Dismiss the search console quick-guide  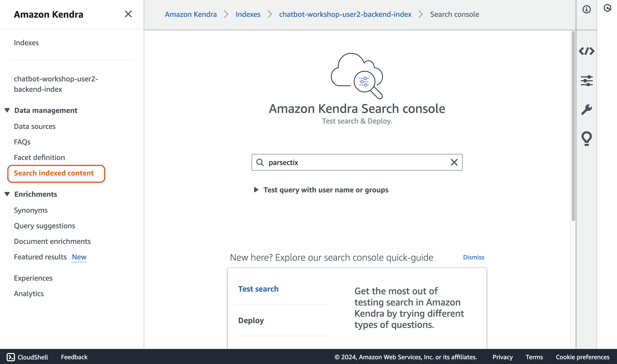tap(474, 257)
